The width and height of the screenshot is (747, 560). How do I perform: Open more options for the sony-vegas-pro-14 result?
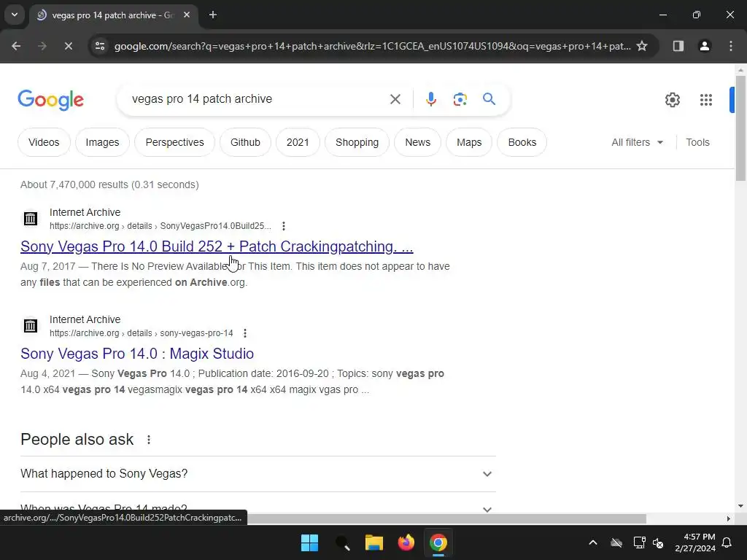click(x=245, y=332)
